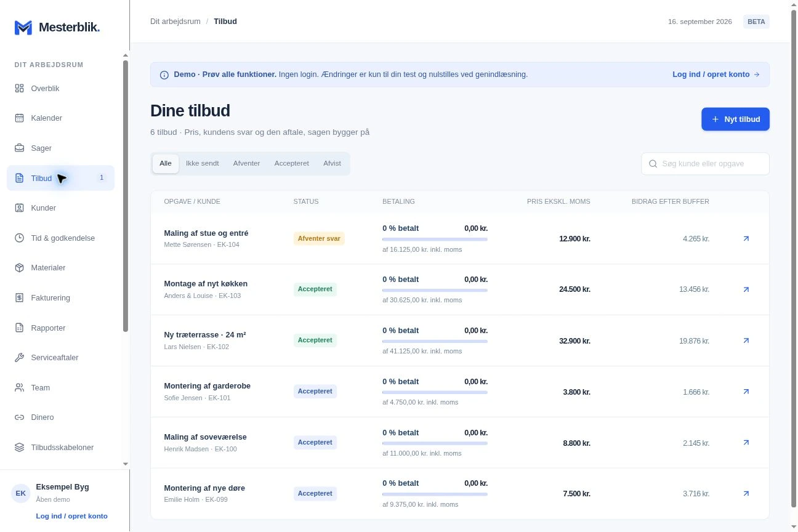Click Log ind / opret konto below Eksempel Byg
The image size is (798, 532).
pos(72,516)
